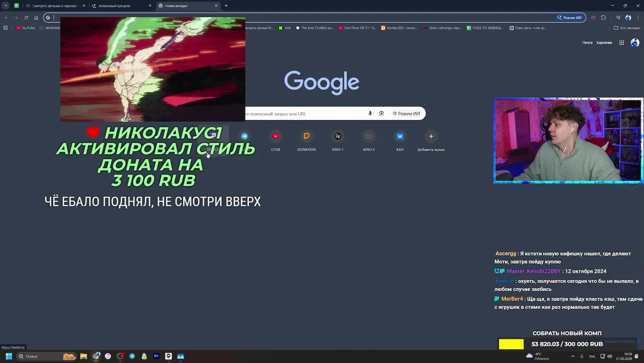Open the UTUB shortcut tile
The image size is (644, 363).
[x=275, y=140]
